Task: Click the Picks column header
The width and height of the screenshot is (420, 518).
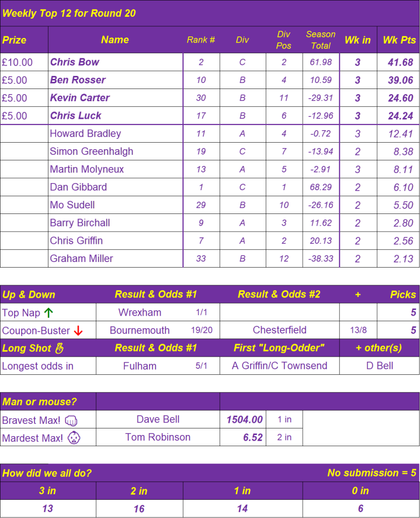Action: point(403,294)
